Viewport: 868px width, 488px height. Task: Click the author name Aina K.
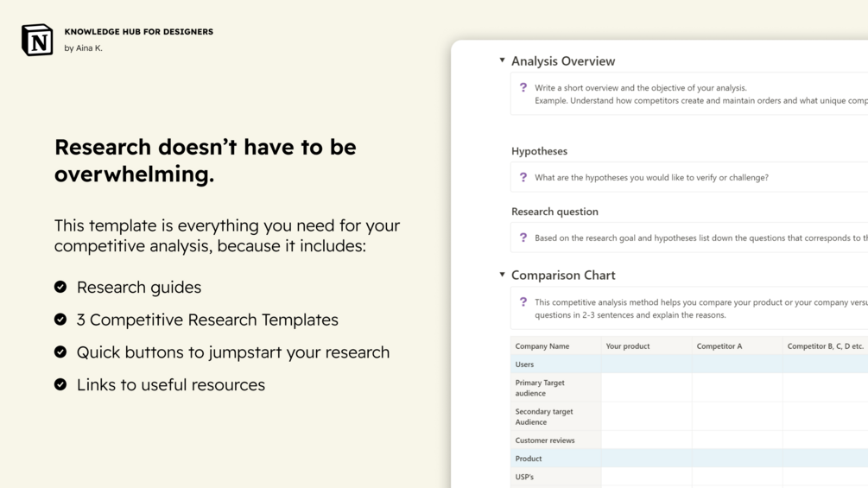[x=83, y=48]
